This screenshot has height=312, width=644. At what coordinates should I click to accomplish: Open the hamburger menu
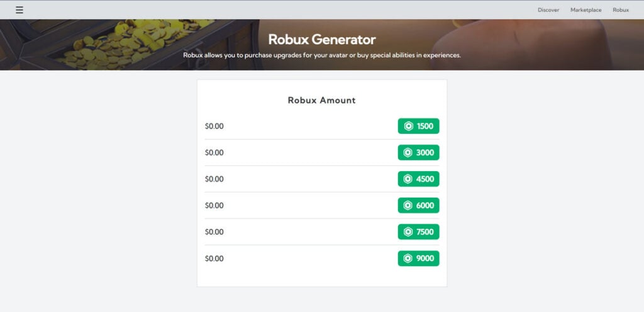pyautogui.click(x=19, y=10)
